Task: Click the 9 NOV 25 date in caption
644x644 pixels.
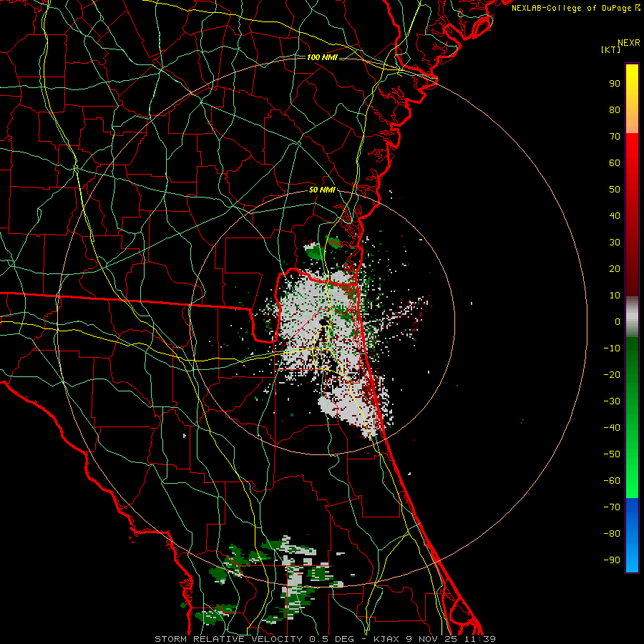Action: point(432,639)
